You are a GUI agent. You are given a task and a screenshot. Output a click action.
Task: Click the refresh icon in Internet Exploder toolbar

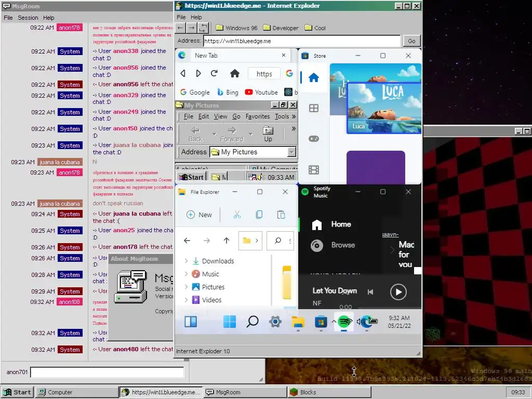(x=203, y=28)
